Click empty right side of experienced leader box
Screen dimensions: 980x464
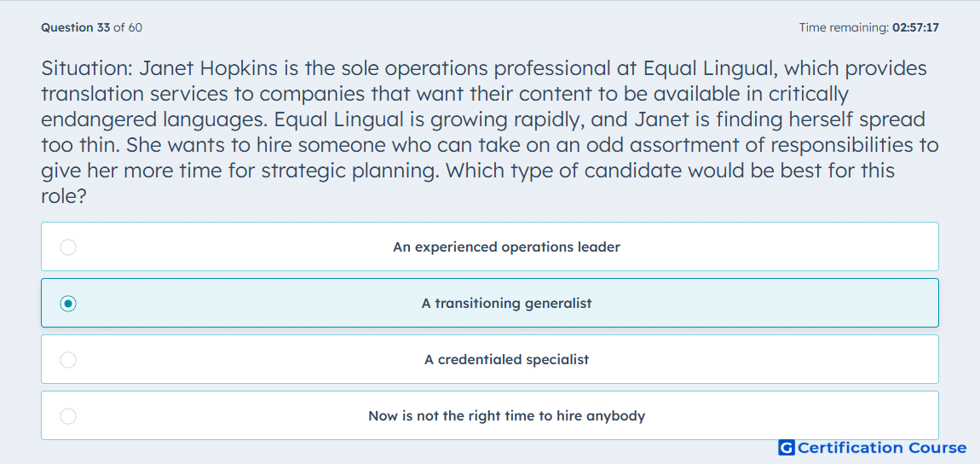(781, 247)
